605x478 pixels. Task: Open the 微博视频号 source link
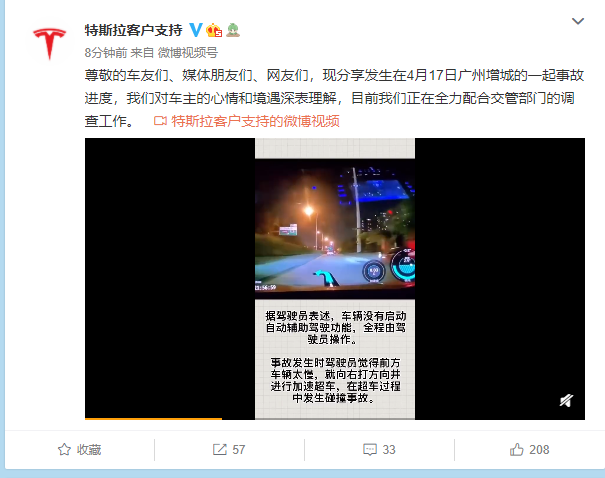pyautogui.click(x=188, y=52)
